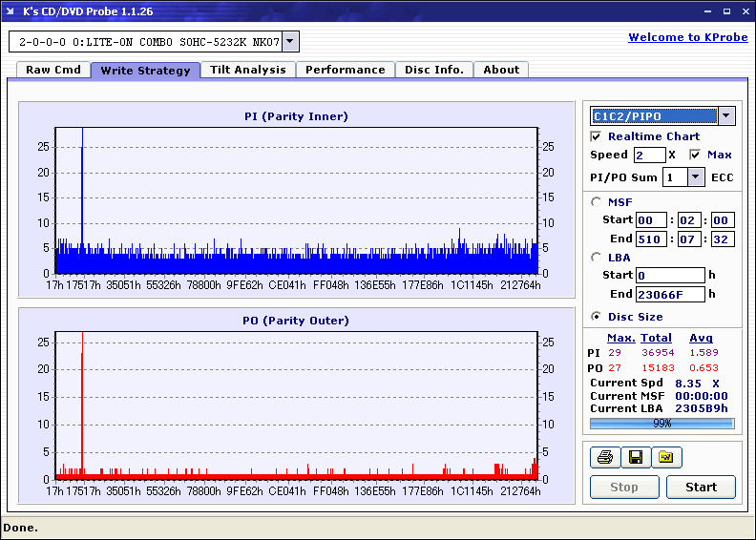The image size is (756, 540).
Task: Click the Stop button
Action: click(624, 487)
